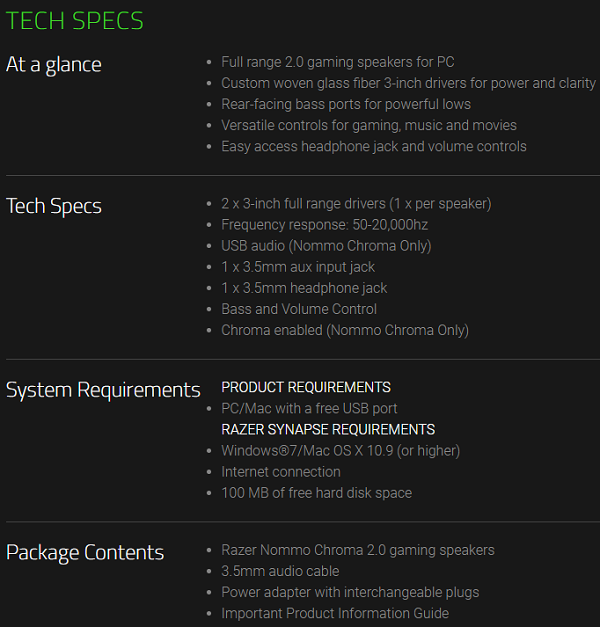Select 'PC/Mac with a free USB port'
This screenshot has height=627, width=600.
click(x=309, y=408)
